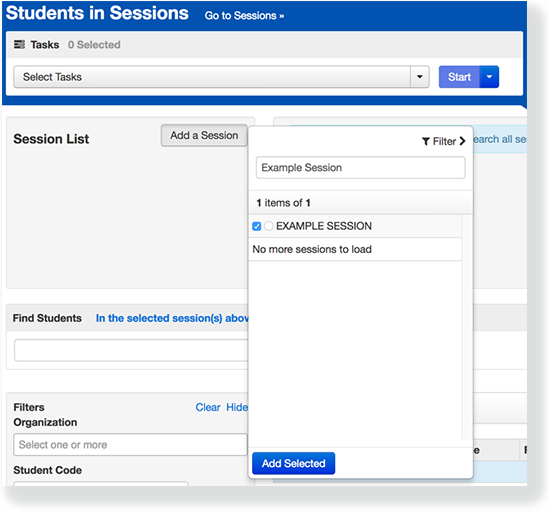Open the Organization select one or more box
The width and height of the screenshot is (549, 514).
click(x=130, y=445)
